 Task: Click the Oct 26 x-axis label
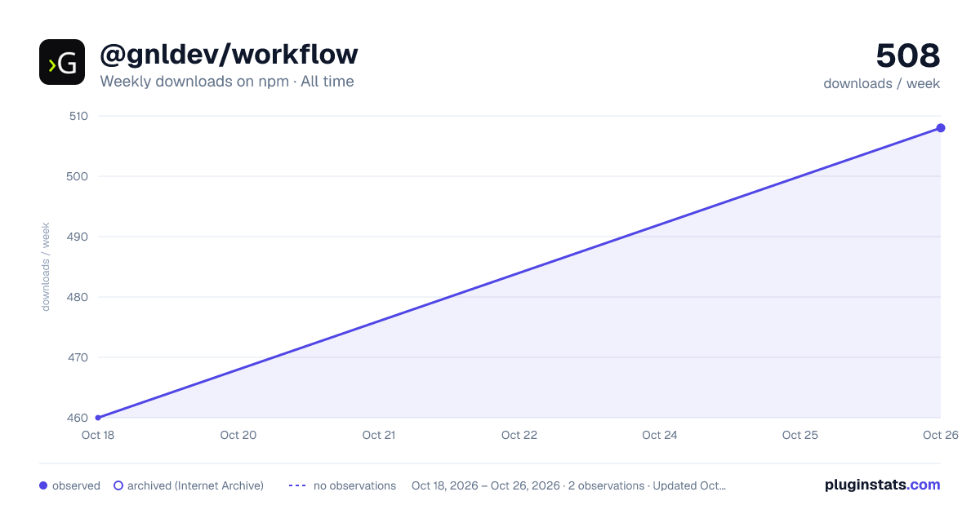(941, 435)
